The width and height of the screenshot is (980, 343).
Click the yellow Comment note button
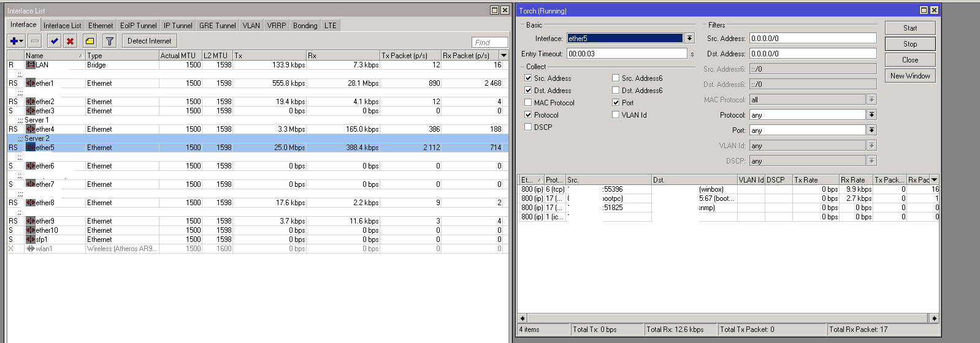[x=90, y=41]
